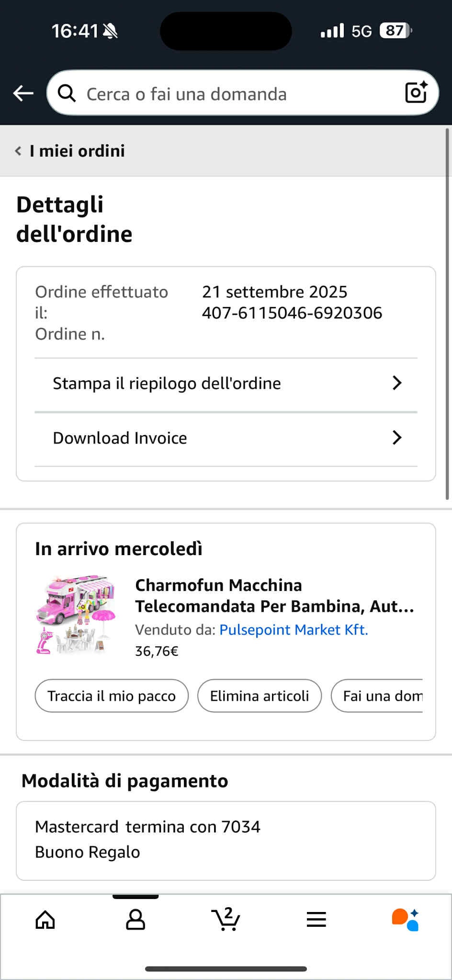This screenshot has height=980, width=452.
Task: Open seller Pulsepoint Market Kft. link
Action: coord(294,629)
